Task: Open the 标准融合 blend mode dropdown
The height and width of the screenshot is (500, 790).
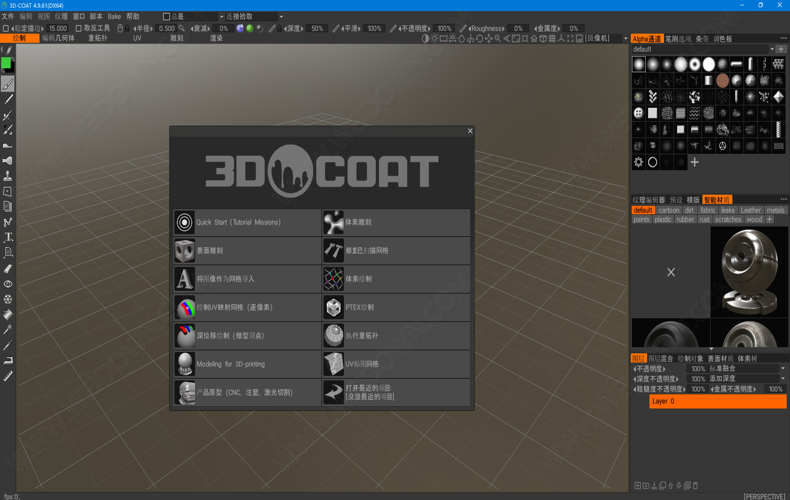Action: coord(782,368)
